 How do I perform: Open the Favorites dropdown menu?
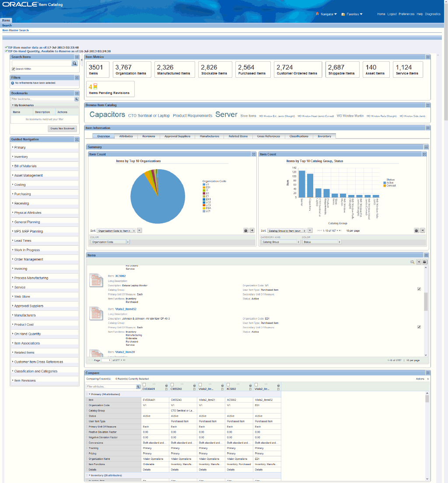pos(354,14)
